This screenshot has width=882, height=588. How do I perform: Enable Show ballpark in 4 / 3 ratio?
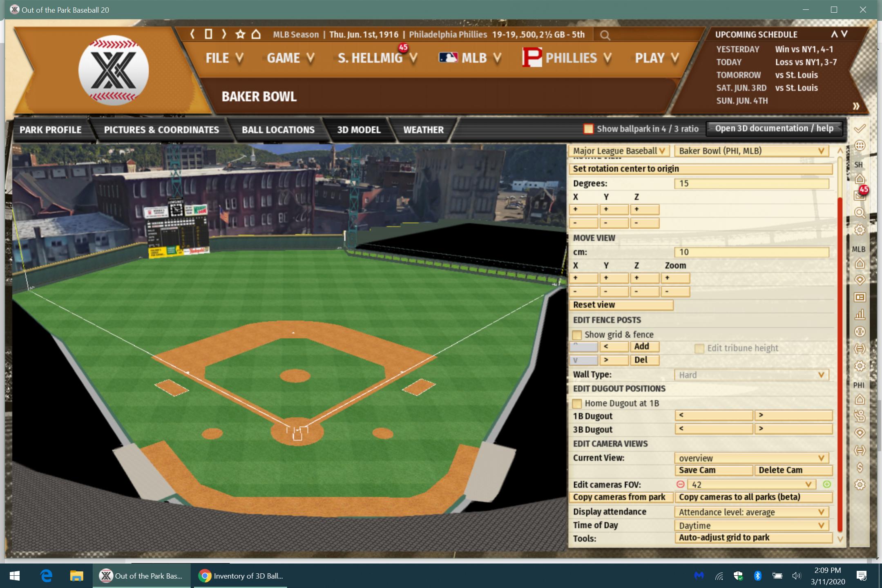click(x=588, y=129)
